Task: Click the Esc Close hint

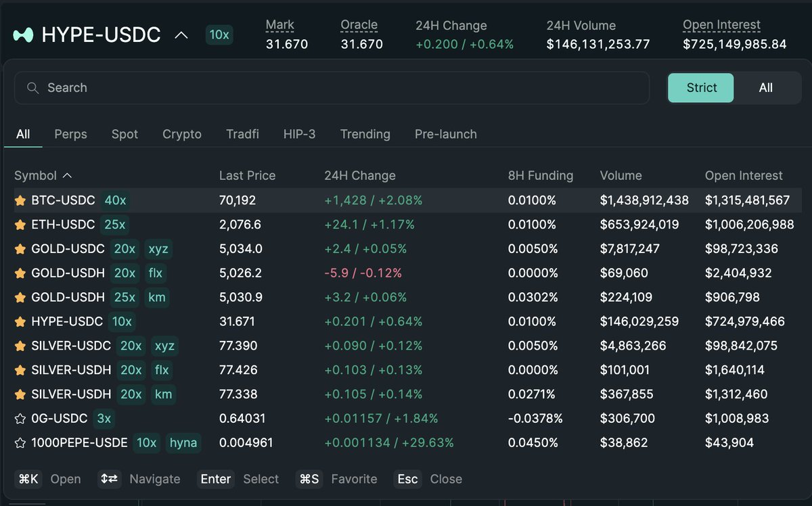Action: point(428,479)
